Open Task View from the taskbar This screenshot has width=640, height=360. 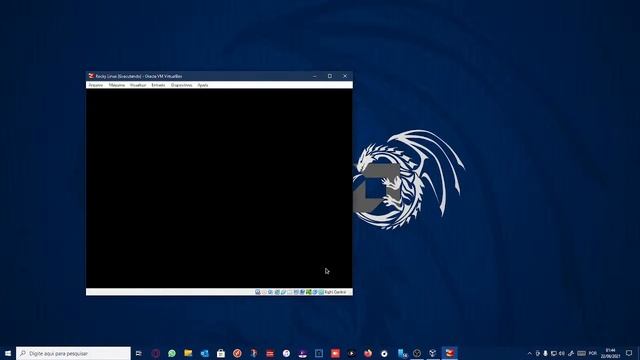point(139,353)
